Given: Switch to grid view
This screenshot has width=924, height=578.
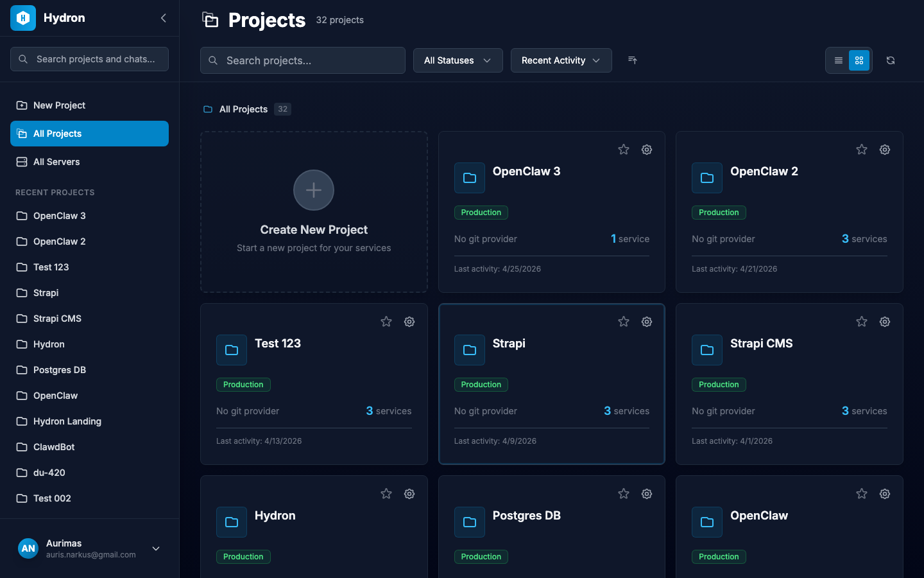Looking at the screenshot, I should [x=859, y=60].
